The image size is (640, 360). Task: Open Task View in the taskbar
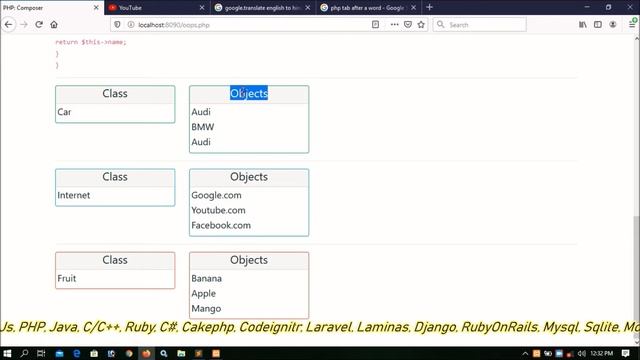pyautogui.click(x=41, y=353)
